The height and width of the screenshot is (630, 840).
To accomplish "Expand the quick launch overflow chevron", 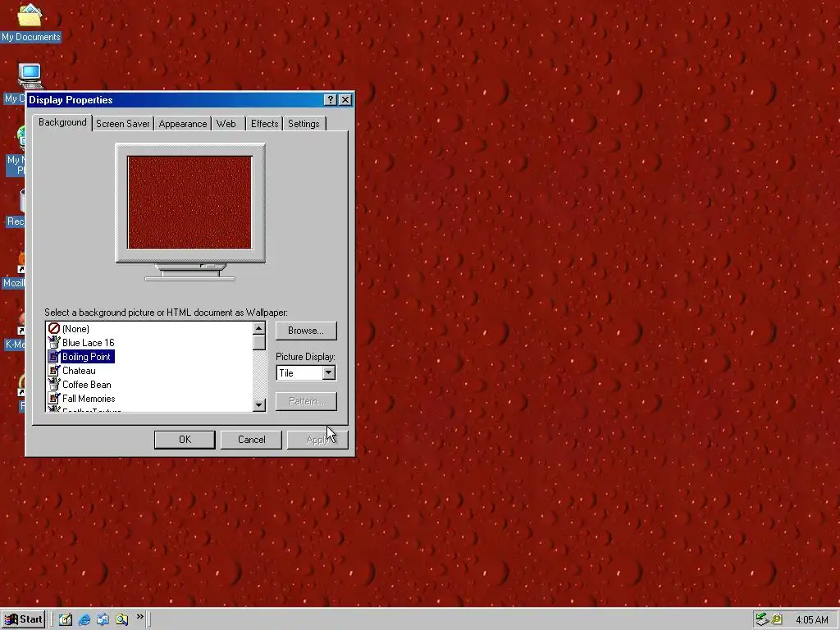I will point(139,617).
